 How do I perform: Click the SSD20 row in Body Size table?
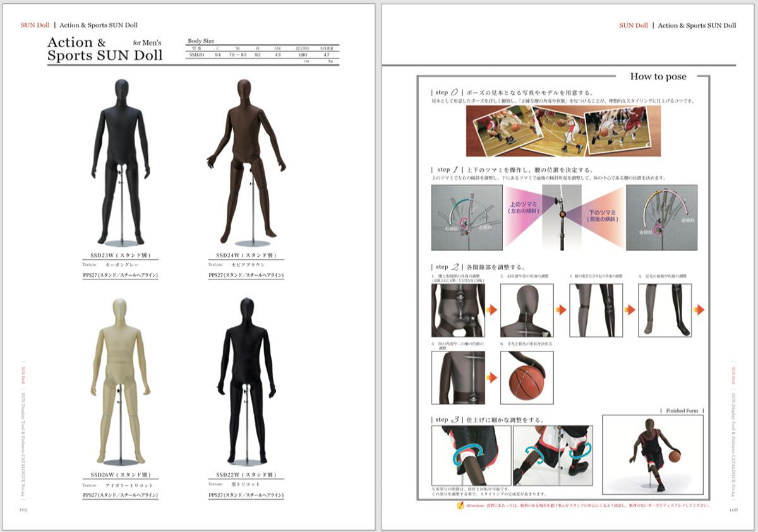pos(263,55)
